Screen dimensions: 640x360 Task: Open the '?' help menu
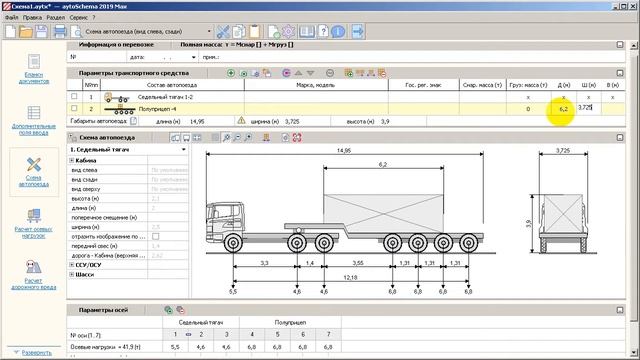(x=93, y=18)
